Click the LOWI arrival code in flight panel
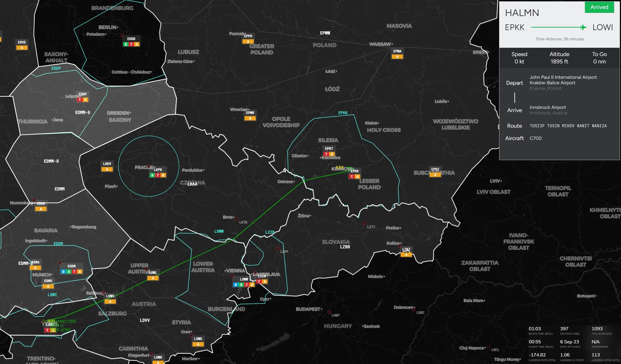Image resolution: width=621 pixels, height=364 pixels. click(x=602, y=27)
